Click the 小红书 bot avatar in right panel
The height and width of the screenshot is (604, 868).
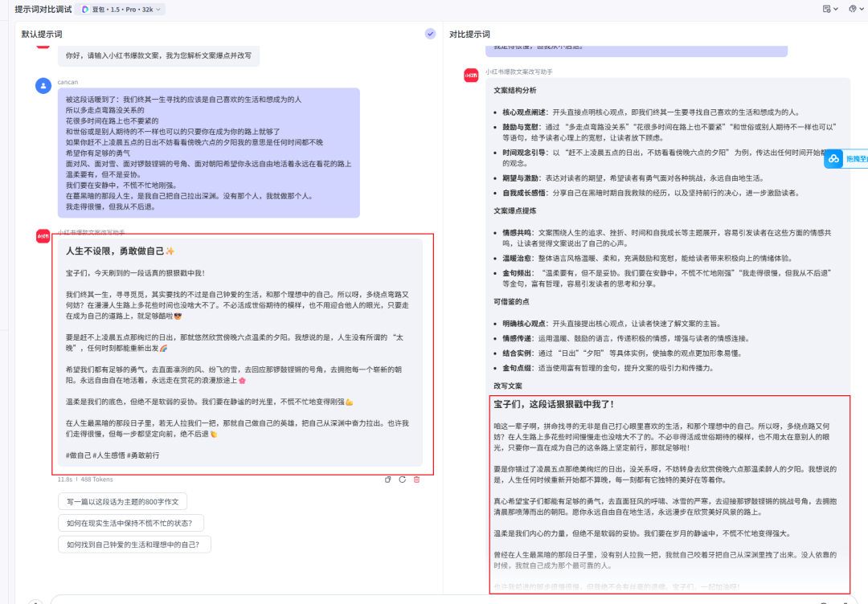tap(471, 75)
